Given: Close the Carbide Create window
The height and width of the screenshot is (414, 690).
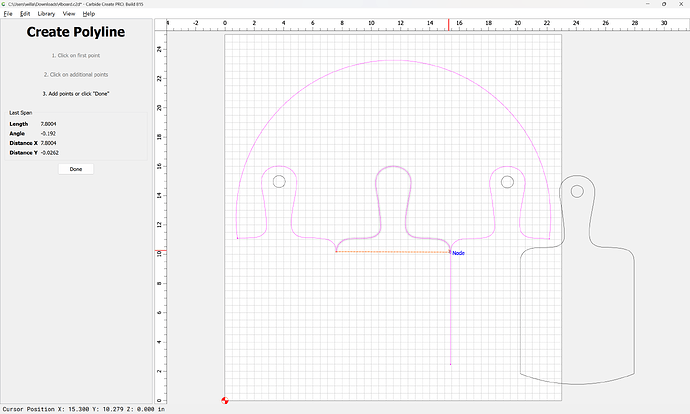Looking at the screenshot, I should 681,4.
